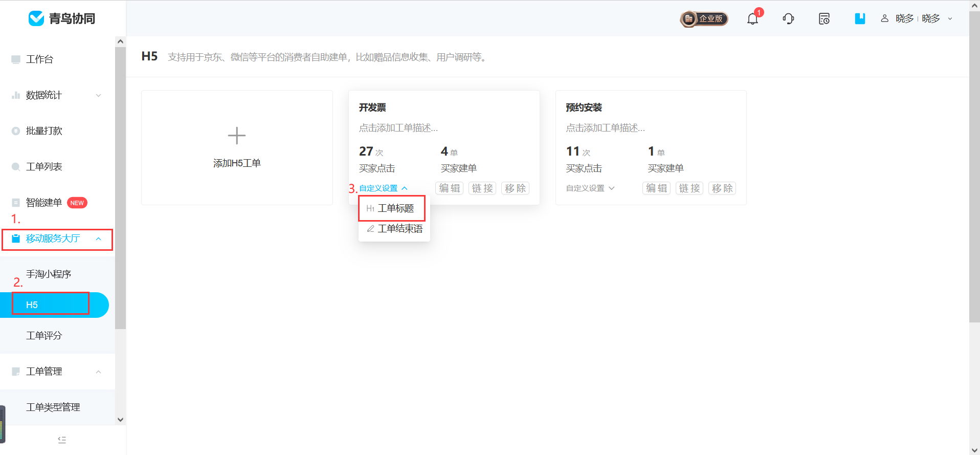
Task: Click the pencil icon beside 工单结束语
Action: (x=370, y=229)
